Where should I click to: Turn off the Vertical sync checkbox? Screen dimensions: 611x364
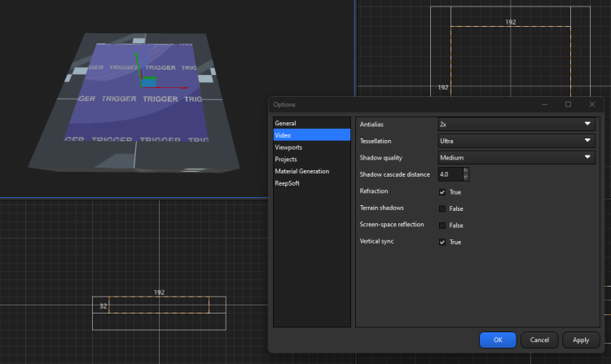[x=442, y=242]
